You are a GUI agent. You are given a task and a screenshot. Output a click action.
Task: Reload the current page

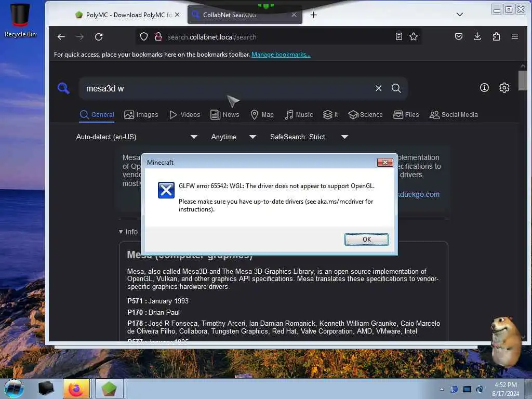click(99, 37)
